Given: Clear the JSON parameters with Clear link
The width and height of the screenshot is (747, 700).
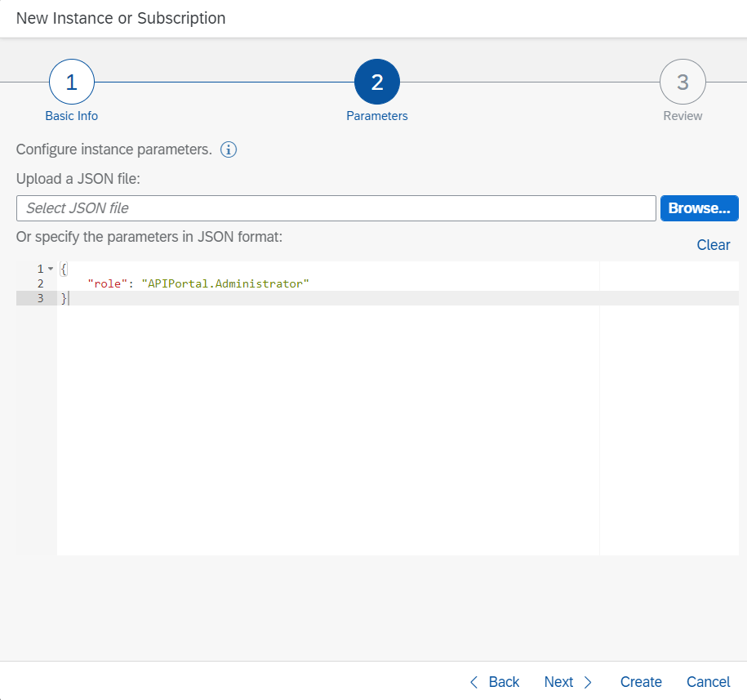Looking at the screenshot, I should pos(713,245).
